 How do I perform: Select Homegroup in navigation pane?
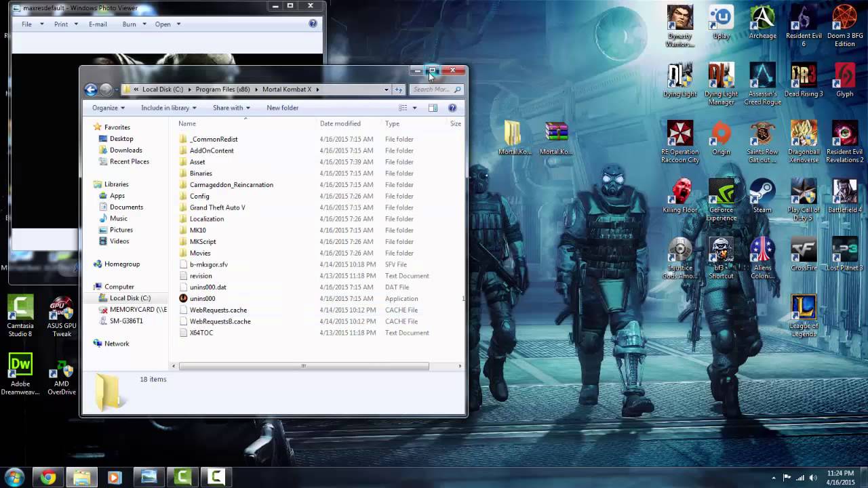121,264
